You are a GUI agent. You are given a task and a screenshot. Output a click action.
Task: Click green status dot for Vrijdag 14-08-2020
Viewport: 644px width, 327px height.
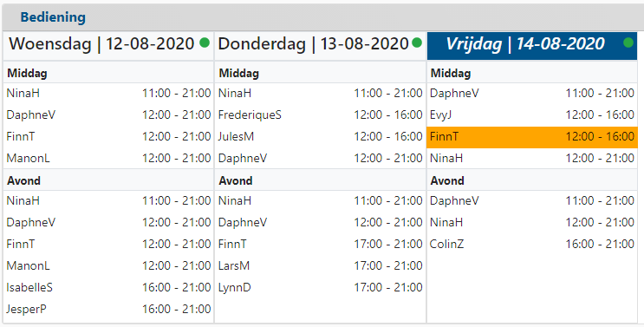click(628, 43)
